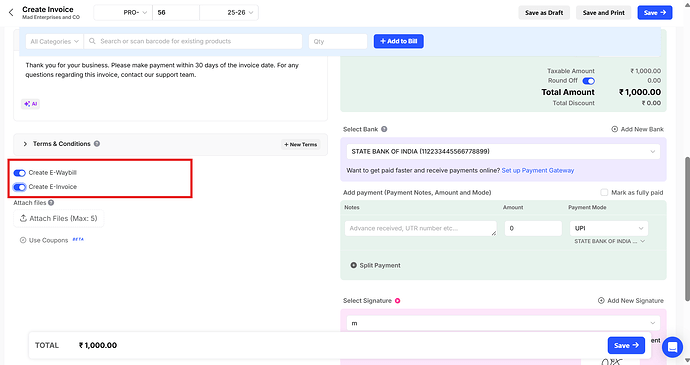The height and width of the screenshot is (365, 690).
Task: Click the help icon next to Terms & Conditions
Action: [x=97, y=144]
